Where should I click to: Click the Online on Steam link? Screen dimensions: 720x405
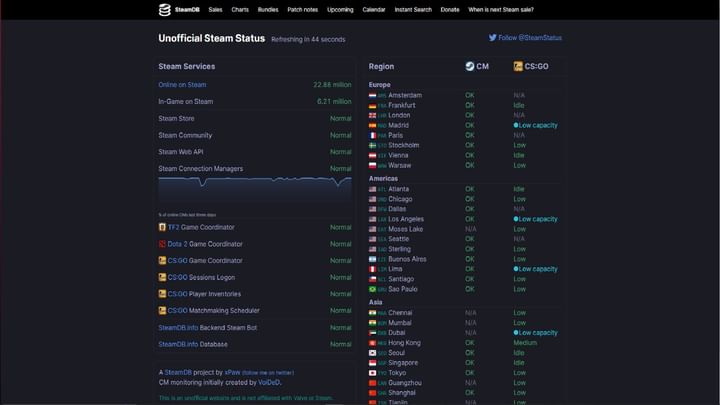click(182, 85)
